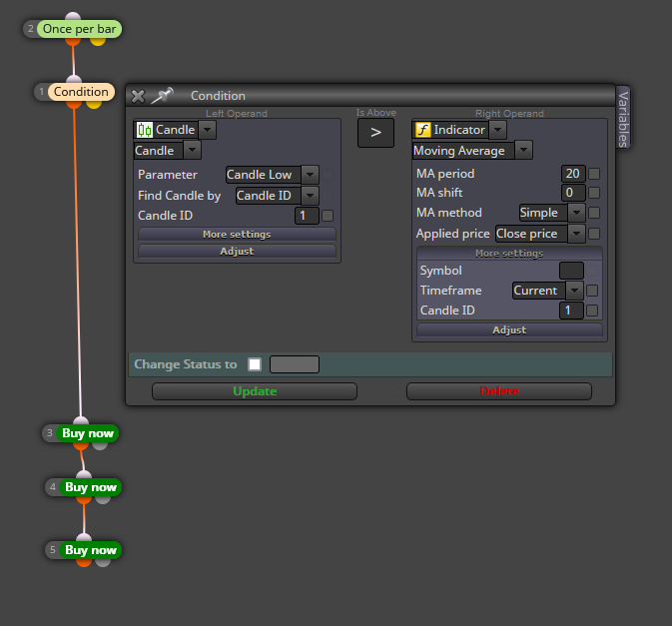The image size is (672, 626).
Task: Select the Once per bar block
Action: point(79,29)
